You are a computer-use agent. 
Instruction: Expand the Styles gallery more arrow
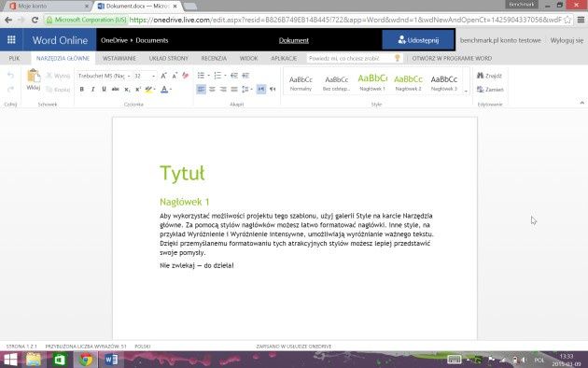pos(466,92)
